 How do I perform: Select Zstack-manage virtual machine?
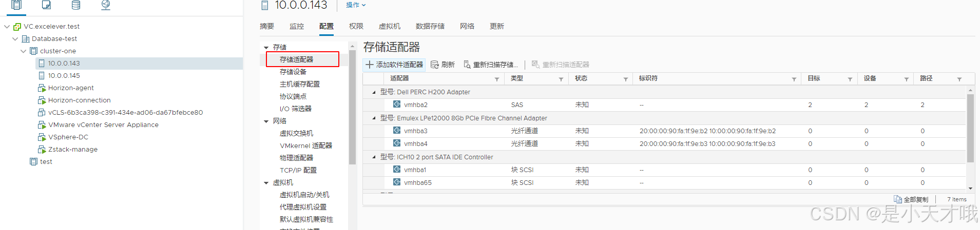coord(73,150)
